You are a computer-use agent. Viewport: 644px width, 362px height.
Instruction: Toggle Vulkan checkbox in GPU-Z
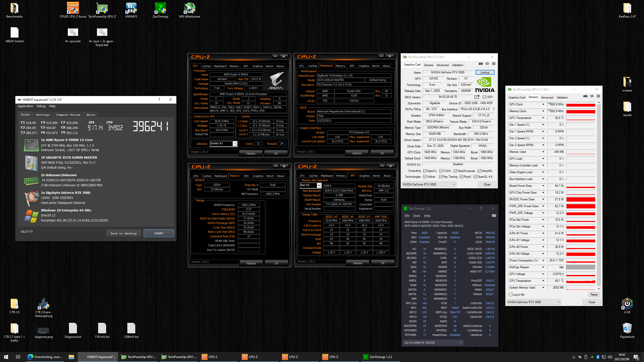tap(425, 177)
